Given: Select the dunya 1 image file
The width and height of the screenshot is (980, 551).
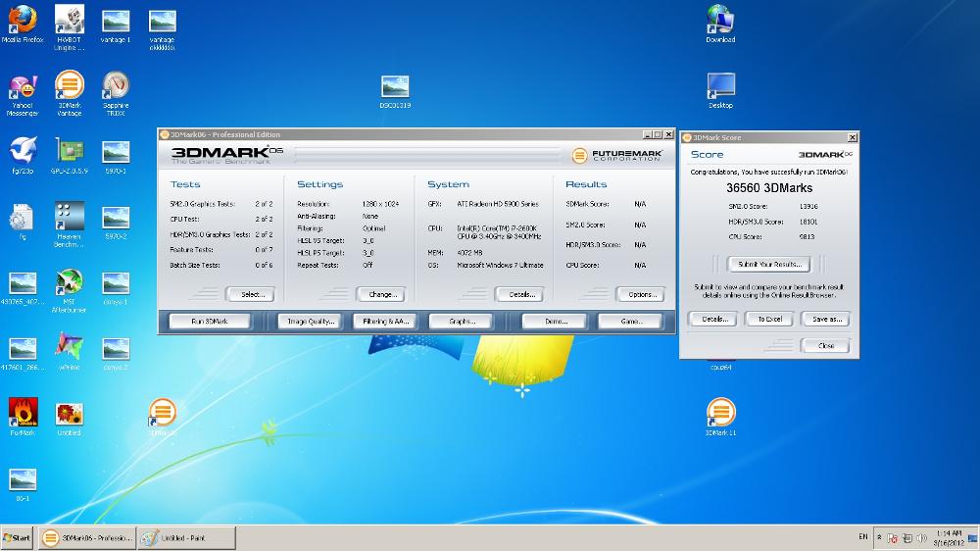Looking at the screenshot, I should pyautogui.click(x=116, y=288).
